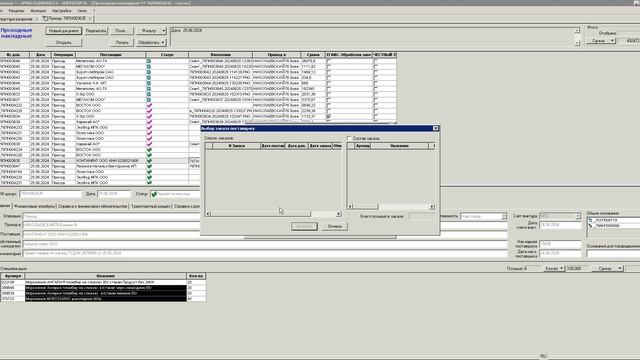Click the Печать button
This screenshot has height=360, width=640.
pyautogui.click(x=122, y=42)
